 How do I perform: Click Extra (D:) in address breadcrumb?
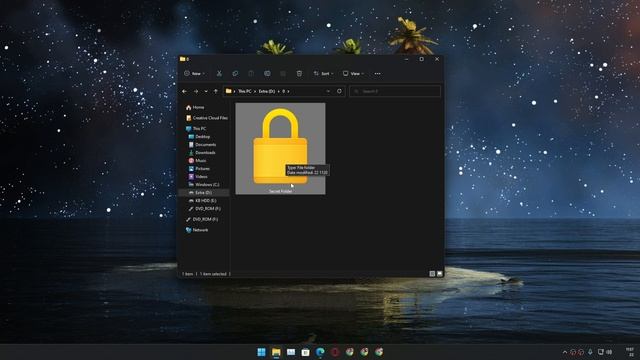(267, 91)
